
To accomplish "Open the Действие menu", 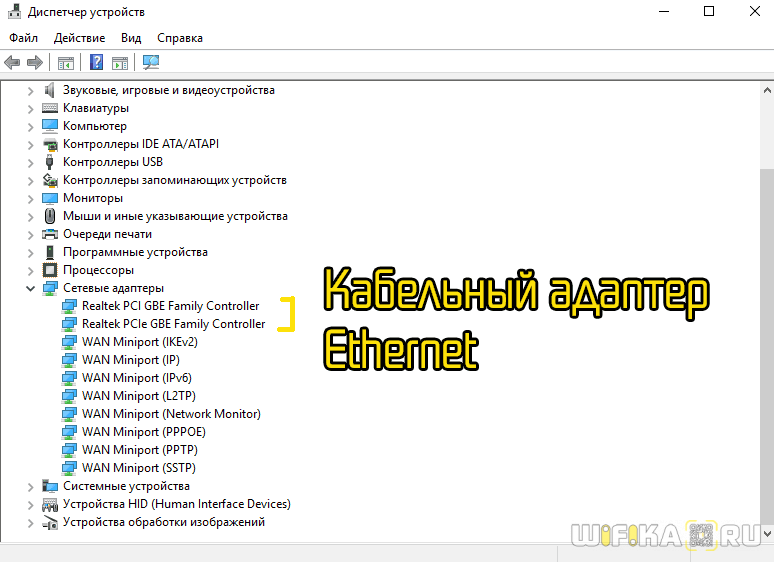I will 79,38.
